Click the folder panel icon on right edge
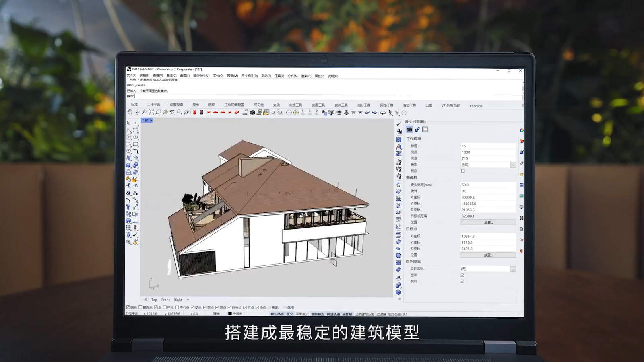This screenshot has width=644, height=362. tap(522, 174)
